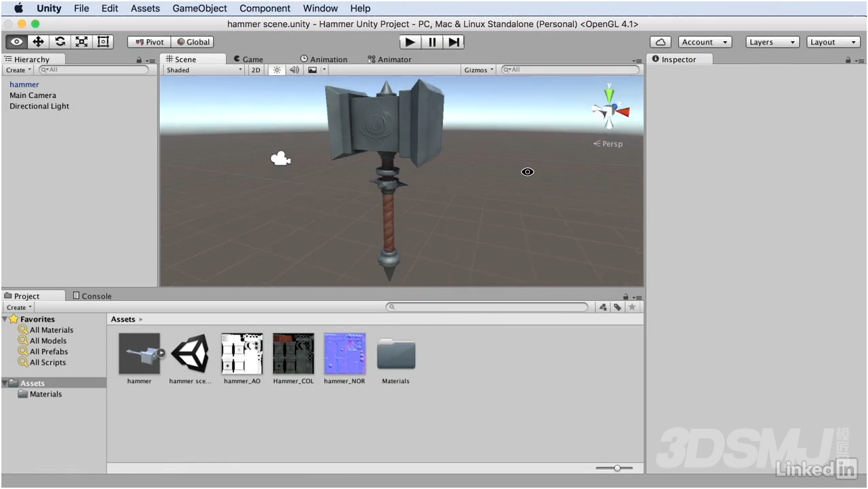Click Save search star icon
This screenshot has height=489, width=868.
tap(632, 307)
